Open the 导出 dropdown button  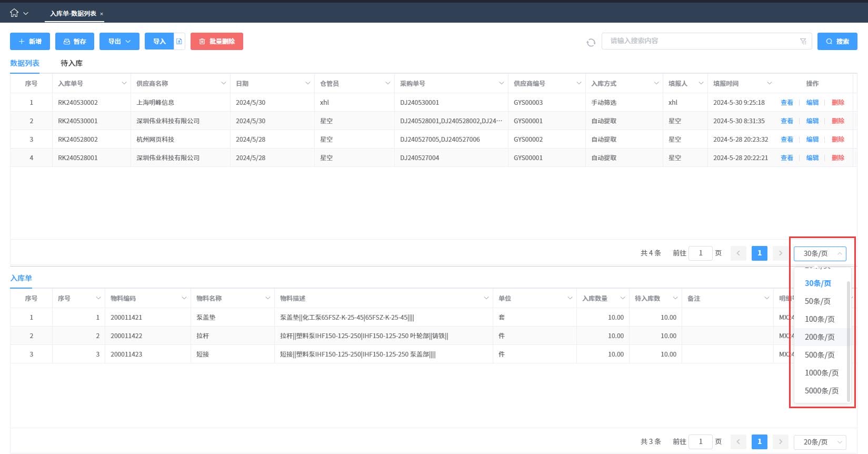pos(119,42)
